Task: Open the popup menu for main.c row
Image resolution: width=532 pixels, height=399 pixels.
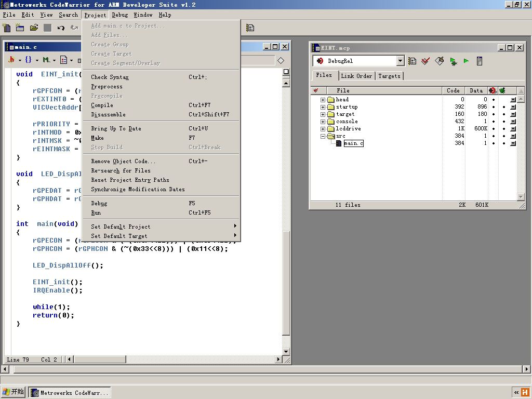Action: [513, 143]
